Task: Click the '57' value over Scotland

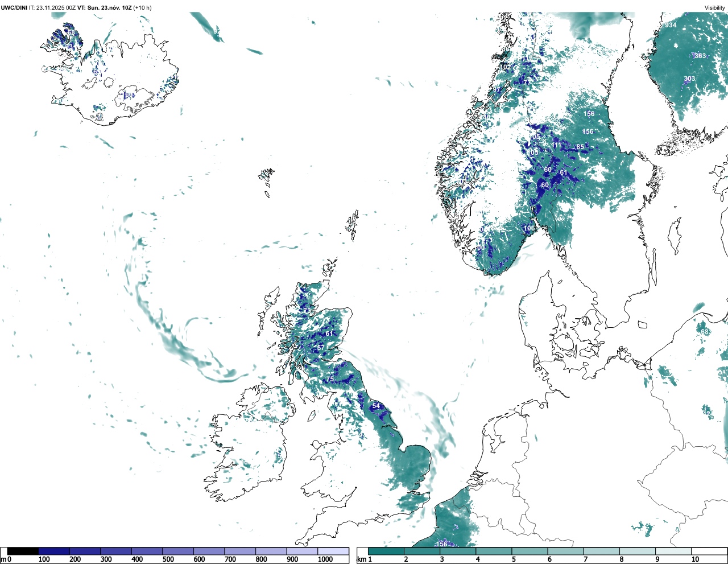Action: coord(321,347)
